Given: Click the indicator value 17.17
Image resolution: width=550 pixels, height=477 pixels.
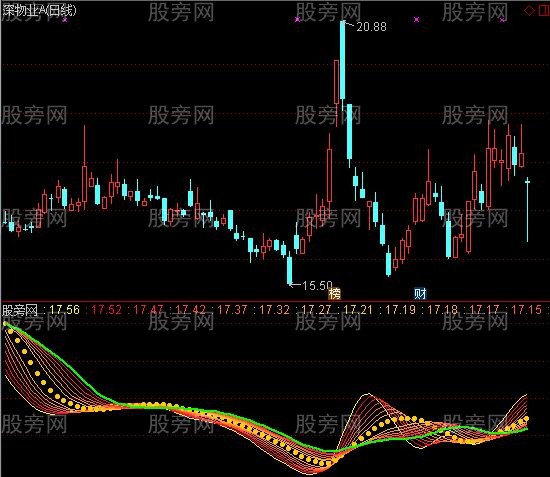Looking at the screenshot, I should pyautogui.click(x=484, y=310).
